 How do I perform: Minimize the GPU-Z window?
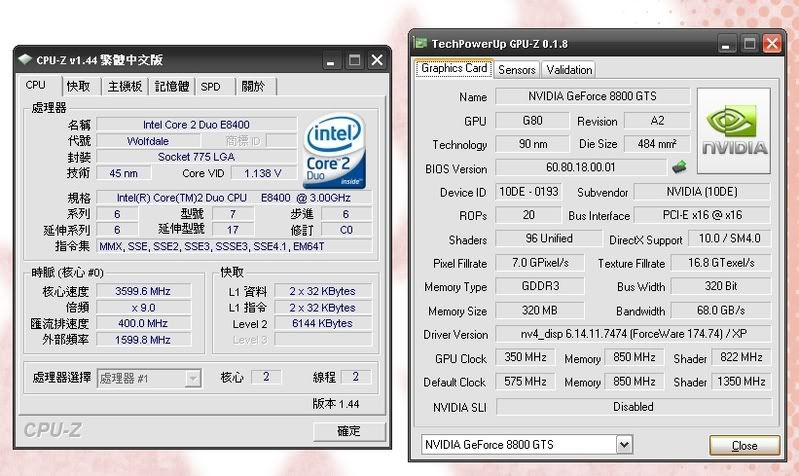726,44
